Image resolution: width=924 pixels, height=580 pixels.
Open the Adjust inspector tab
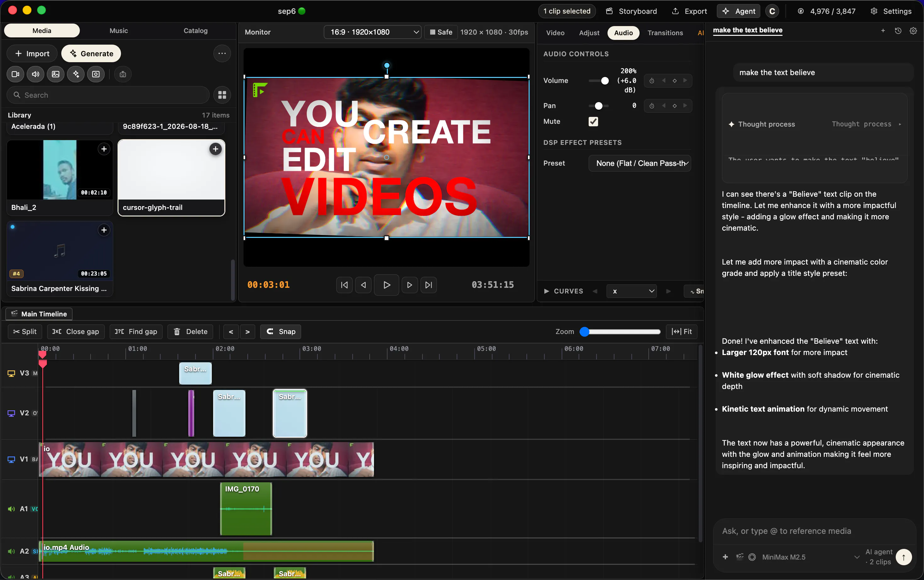pyautogui.click(x=589, y=33)
